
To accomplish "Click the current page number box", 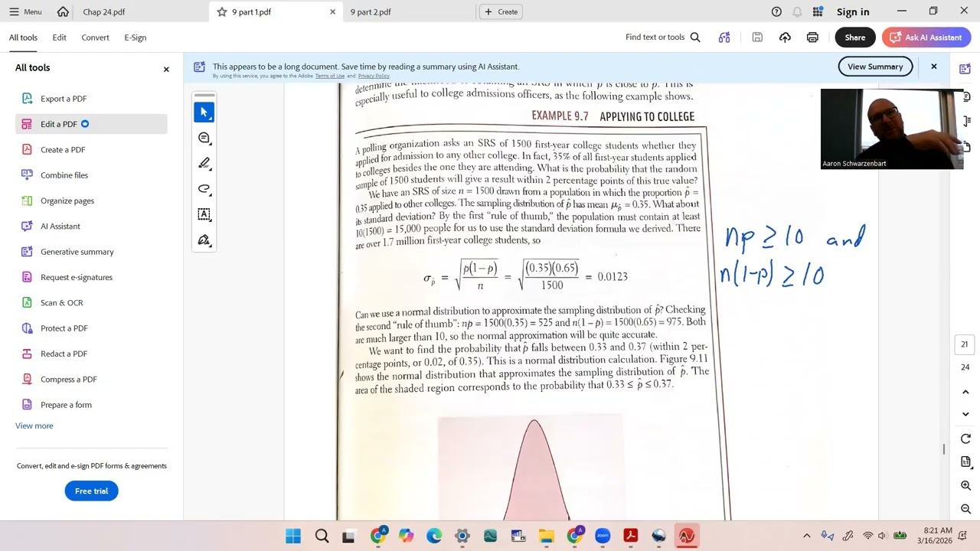I will (965, 344).
